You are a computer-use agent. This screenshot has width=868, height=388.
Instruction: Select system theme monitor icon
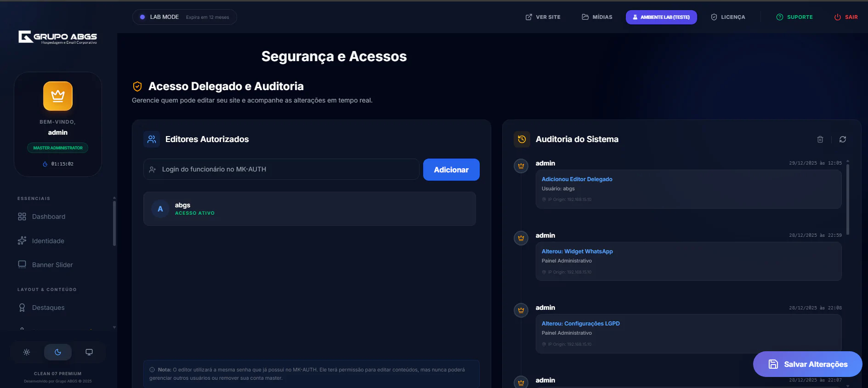coord(89,352)
